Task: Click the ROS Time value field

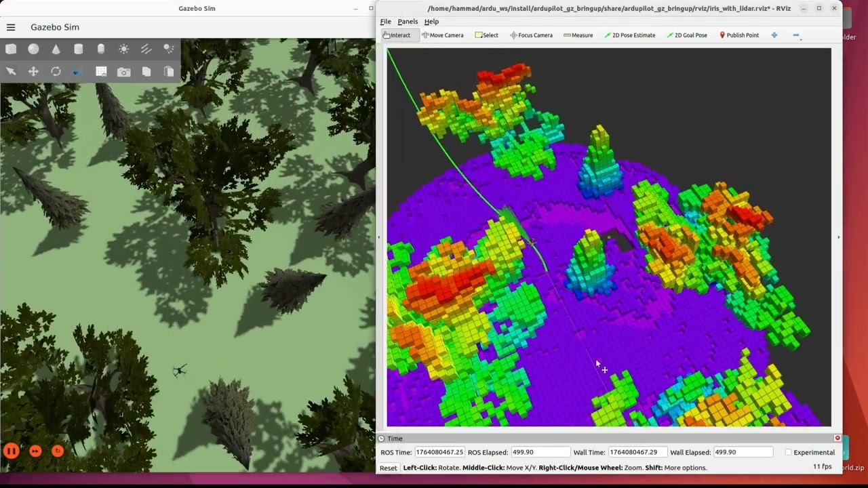Action: point(439,452)
